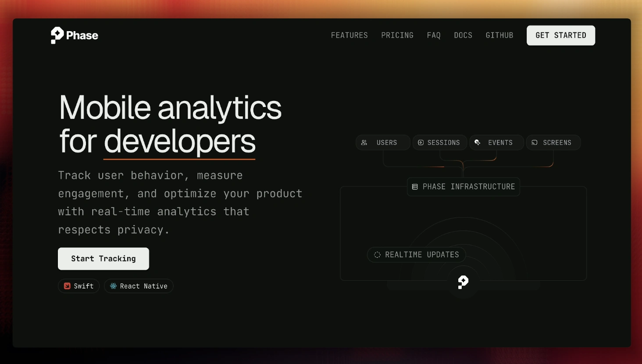Screen dimensions: 642x364
Task: Go to the Pricing page
Action: coord(397,36)
